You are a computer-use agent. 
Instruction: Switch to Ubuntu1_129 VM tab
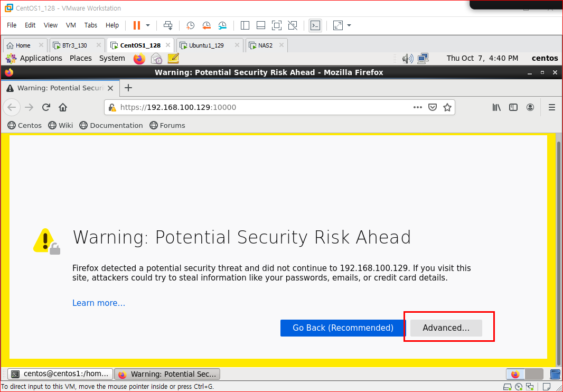point(207,45)
